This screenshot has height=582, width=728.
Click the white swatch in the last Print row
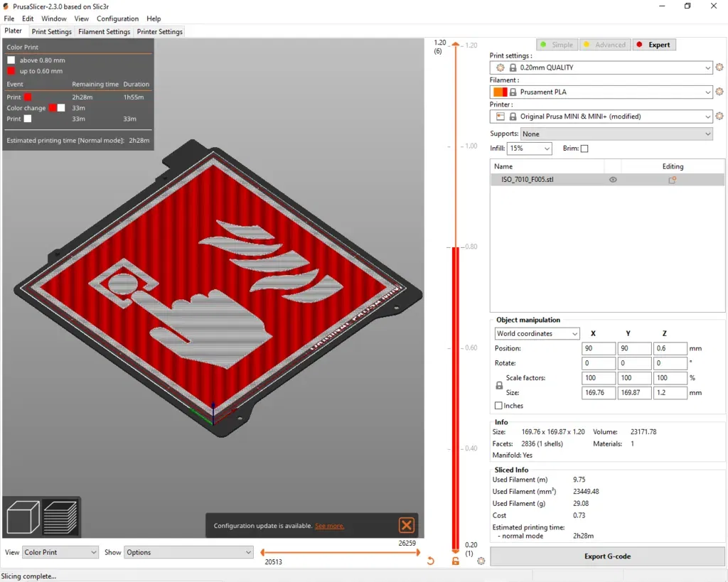click(28, 119)
